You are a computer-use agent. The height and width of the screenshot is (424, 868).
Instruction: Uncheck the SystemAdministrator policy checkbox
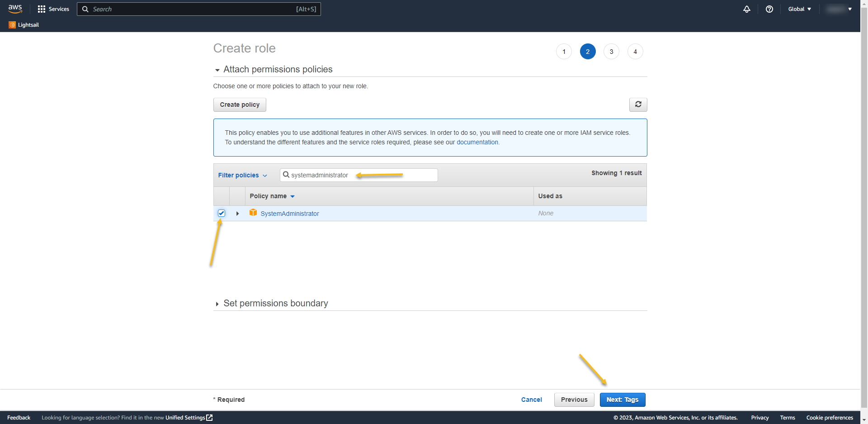coord(222,213)
